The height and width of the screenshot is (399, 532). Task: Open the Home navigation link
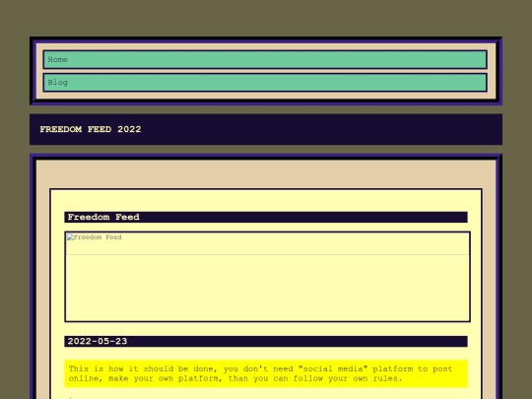[265, 59]
